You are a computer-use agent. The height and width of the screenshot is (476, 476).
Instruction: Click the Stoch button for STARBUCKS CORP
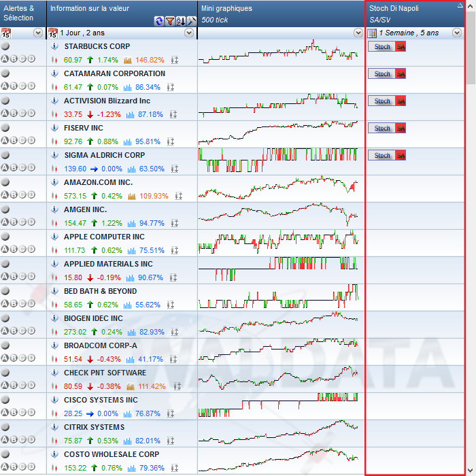(381, 46)
